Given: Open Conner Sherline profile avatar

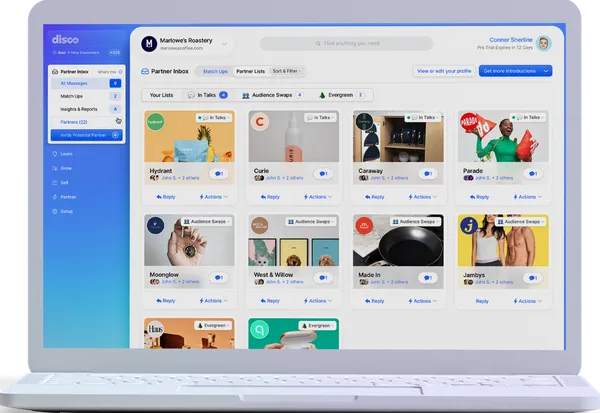Looking at the screenshot, I should click(543, 43).
